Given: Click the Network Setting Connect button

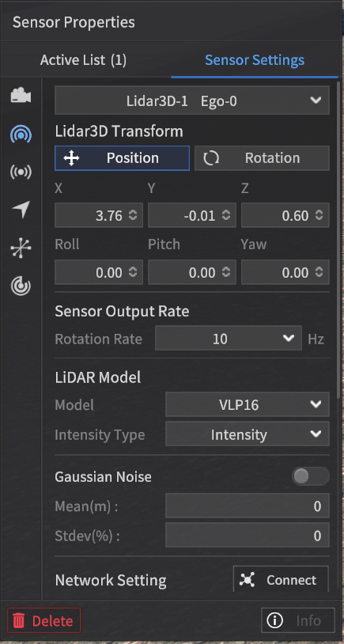Looking at the screenshot, I should [x=281, y=579].
